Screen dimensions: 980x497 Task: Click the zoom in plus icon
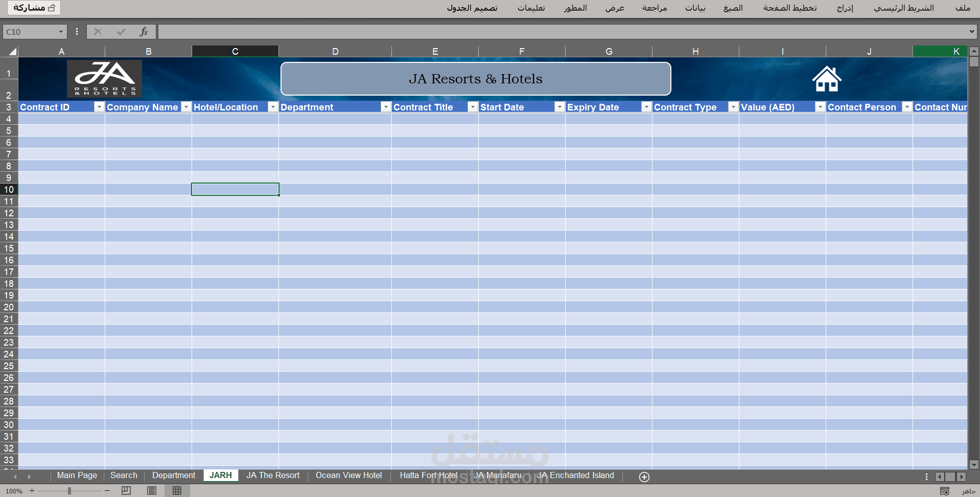point(32,490)
